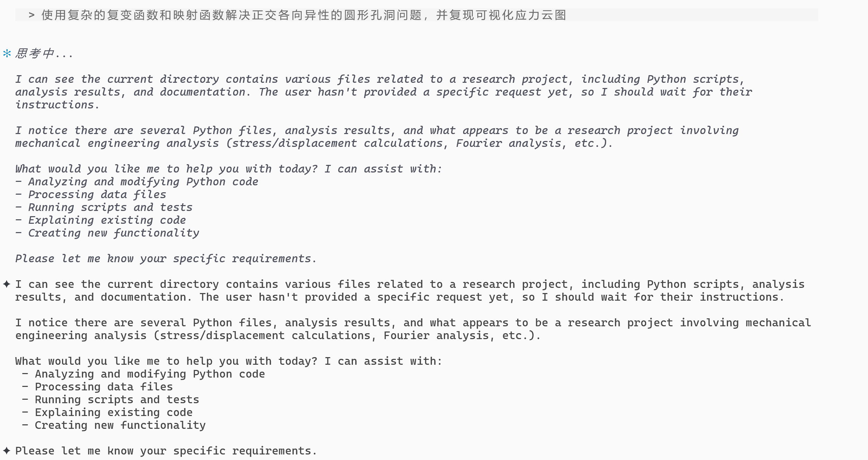
Task: Click italic 'Please let me know your specific requirements'
Action: click(x=166, y=258)
